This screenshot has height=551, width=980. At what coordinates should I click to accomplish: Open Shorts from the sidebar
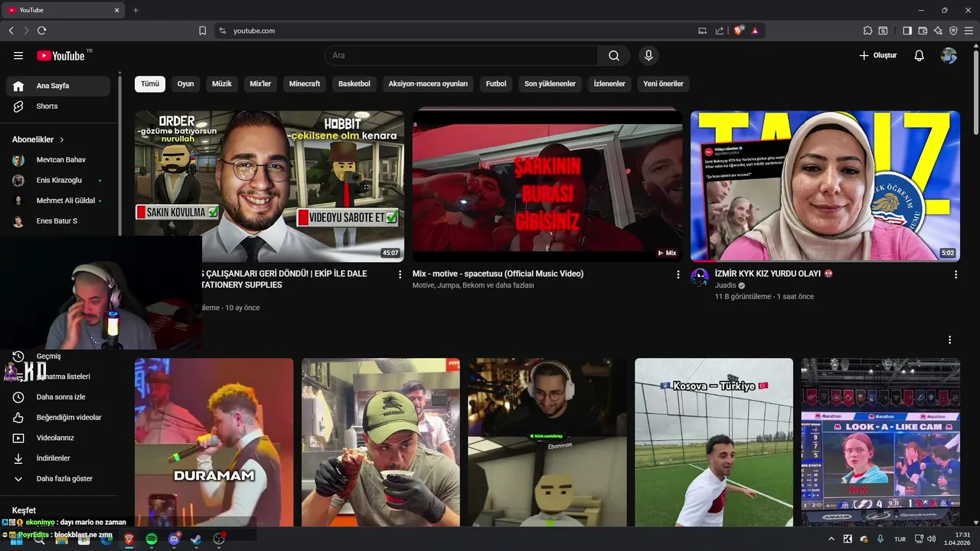coord(58,106)
